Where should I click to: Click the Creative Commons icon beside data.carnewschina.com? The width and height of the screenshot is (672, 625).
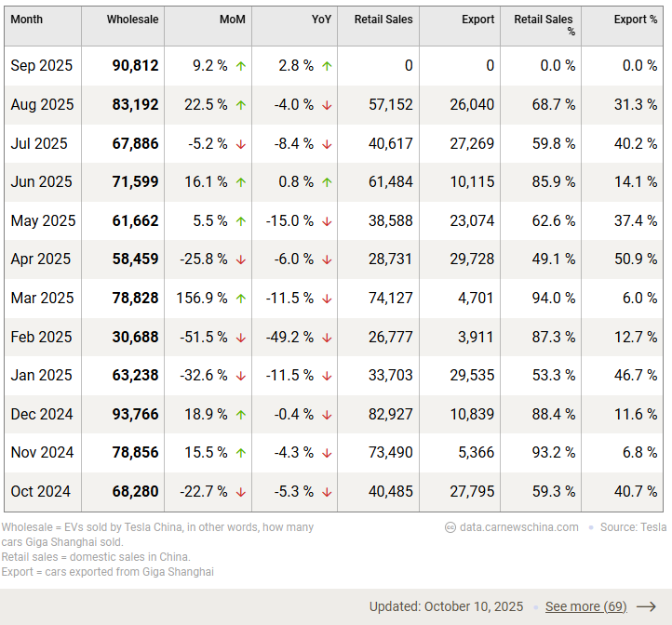tap(450, 527)
